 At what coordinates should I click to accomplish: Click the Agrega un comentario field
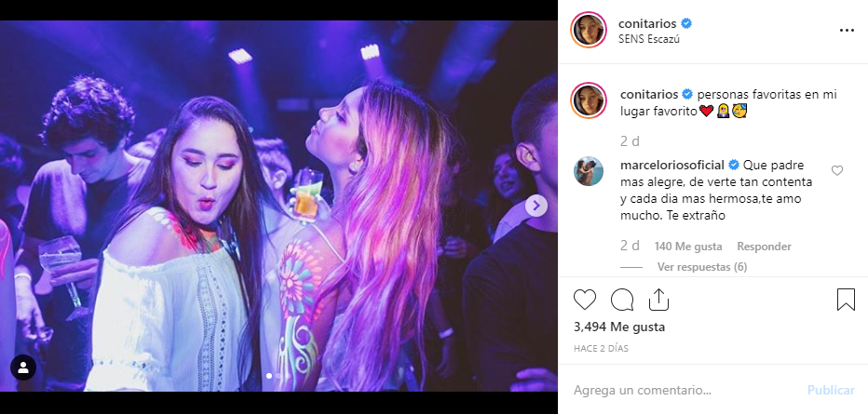(x=685, y=390)
